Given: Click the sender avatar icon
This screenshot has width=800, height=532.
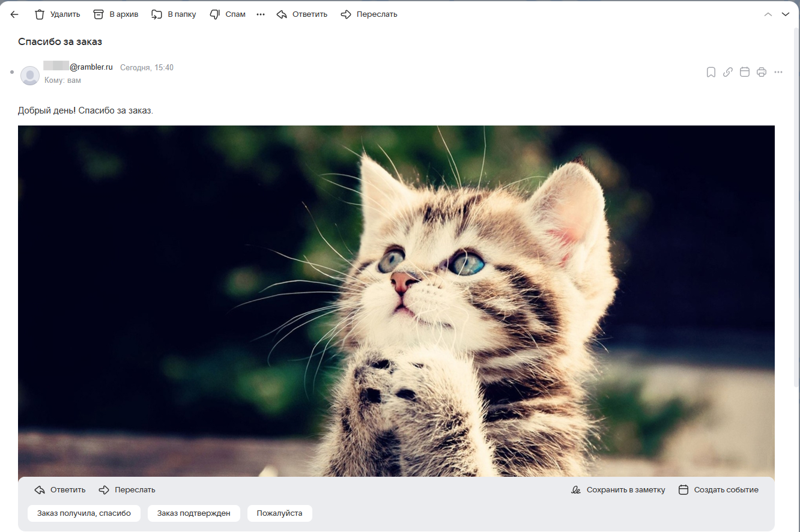Looking at the screenshot, I should click(x=30, y=75).
